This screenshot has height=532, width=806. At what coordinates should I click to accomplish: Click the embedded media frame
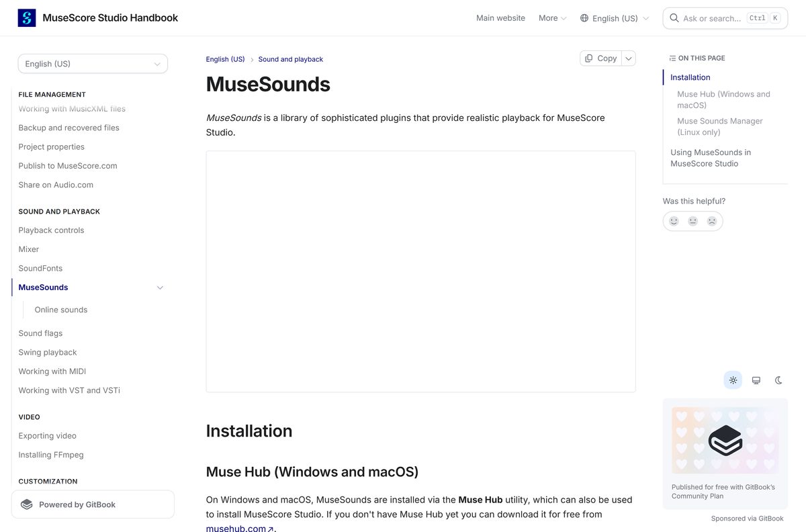click(420, 271)
